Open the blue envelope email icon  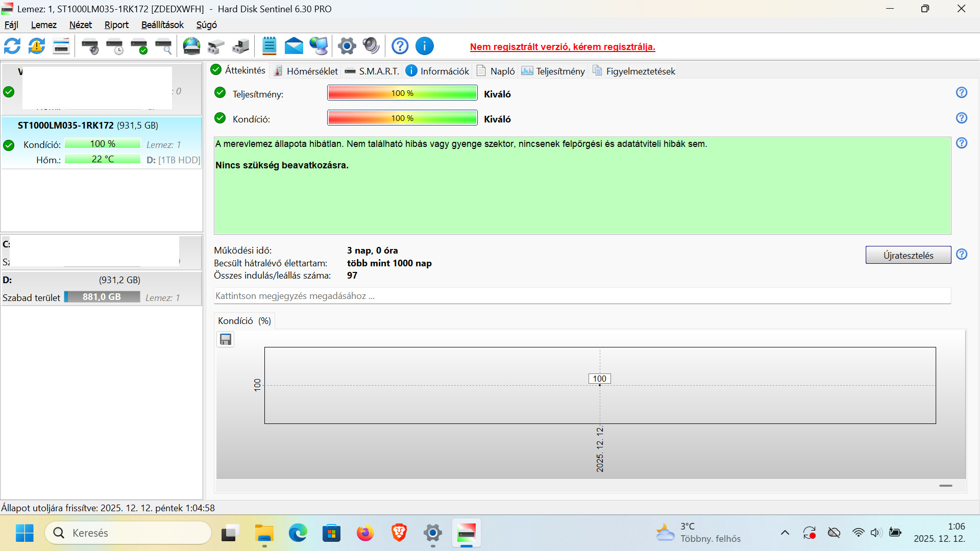tap(293, 46)
